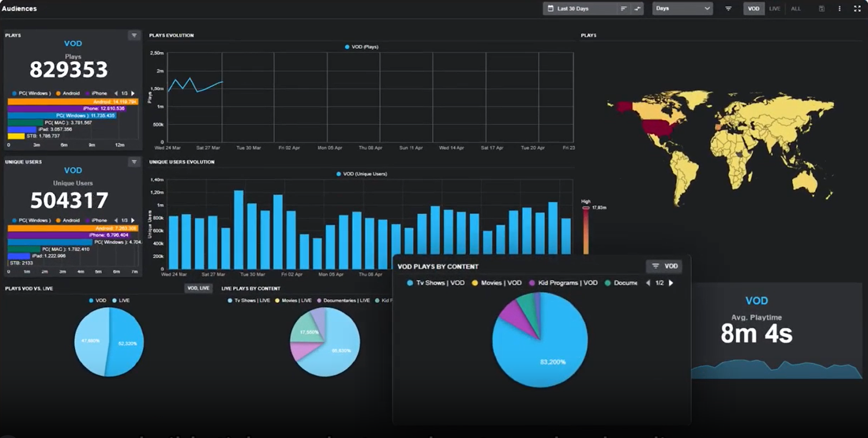Viewport: 868px width, 438px height.
Task: Open the global filter icon in top bar
Action: click(729, 9)
